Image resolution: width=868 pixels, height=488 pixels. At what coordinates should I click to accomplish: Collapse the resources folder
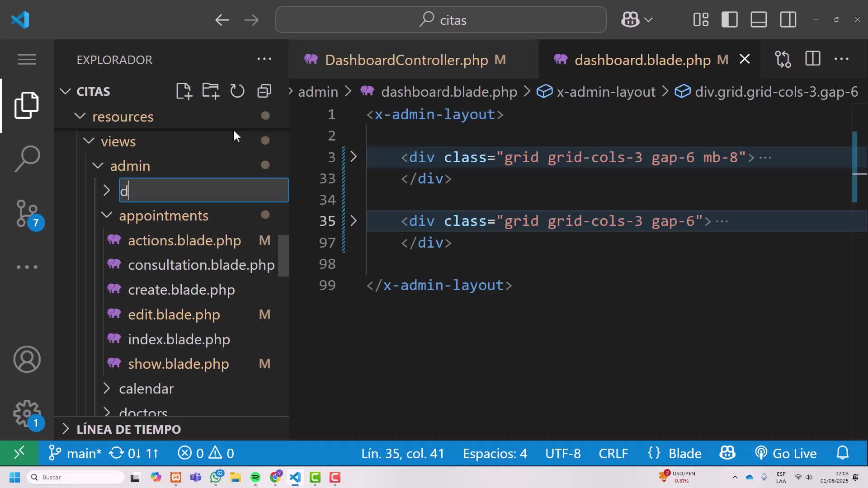tap(80, 116)
